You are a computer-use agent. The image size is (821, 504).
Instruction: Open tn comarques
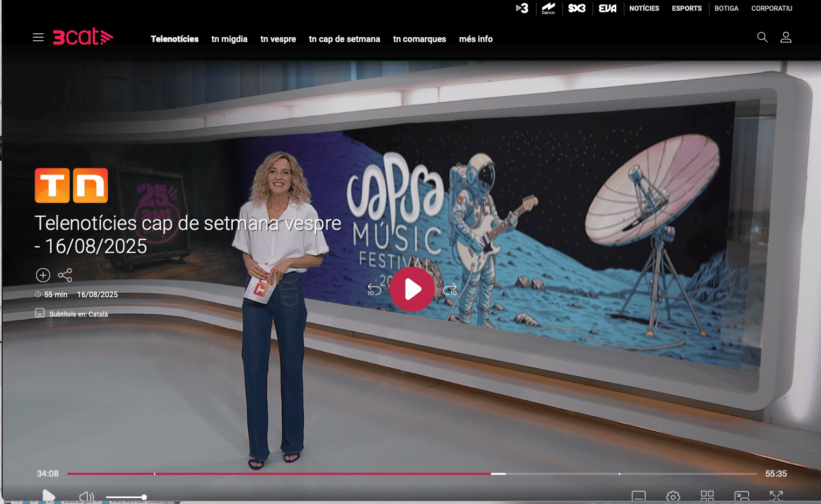pyautogui.click(x=420, y=39)
